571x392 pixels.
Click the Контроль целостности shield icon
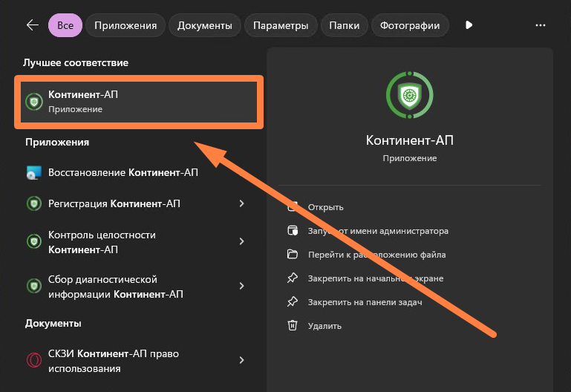(x=33, y=242)
